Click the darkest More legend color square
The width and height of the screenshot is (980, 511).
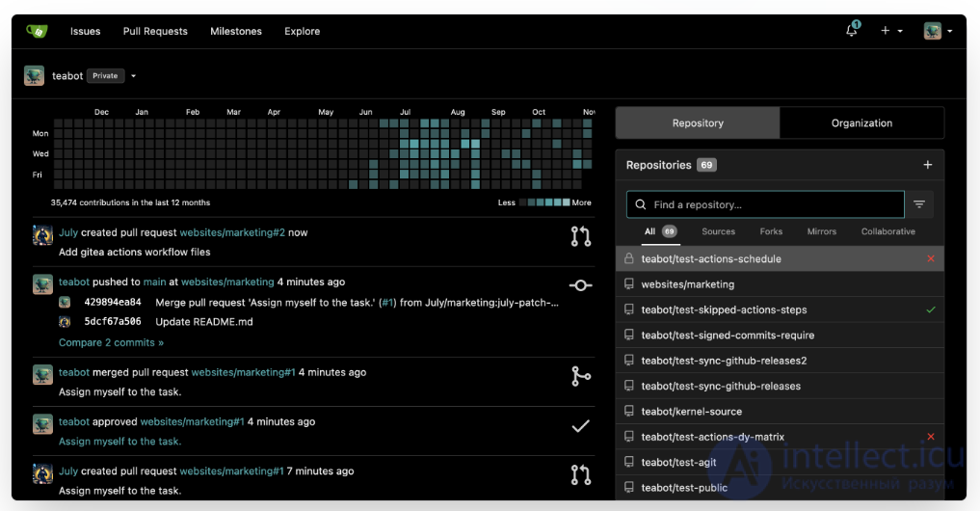coord(566,202)
